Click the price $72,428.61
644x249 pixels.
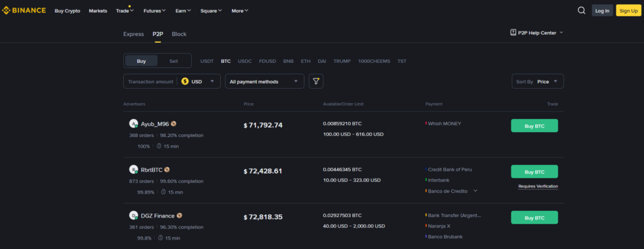(x=263, y=171)
